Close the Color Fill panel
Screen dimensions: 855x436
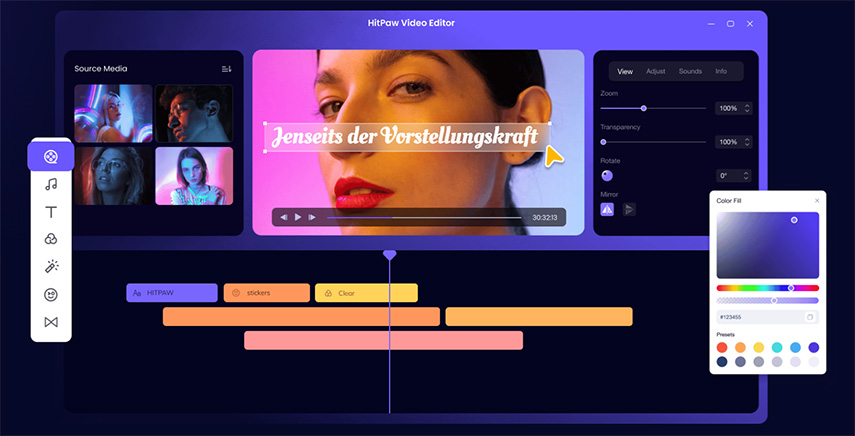click(x=816, y=200)
